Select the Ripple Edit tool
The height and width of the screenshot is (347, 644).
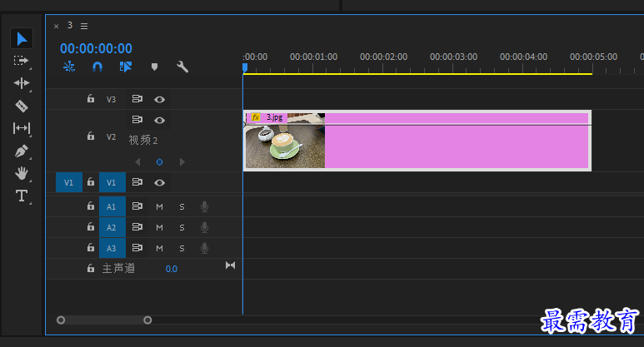pyautogui.click(x=22, y=83)
